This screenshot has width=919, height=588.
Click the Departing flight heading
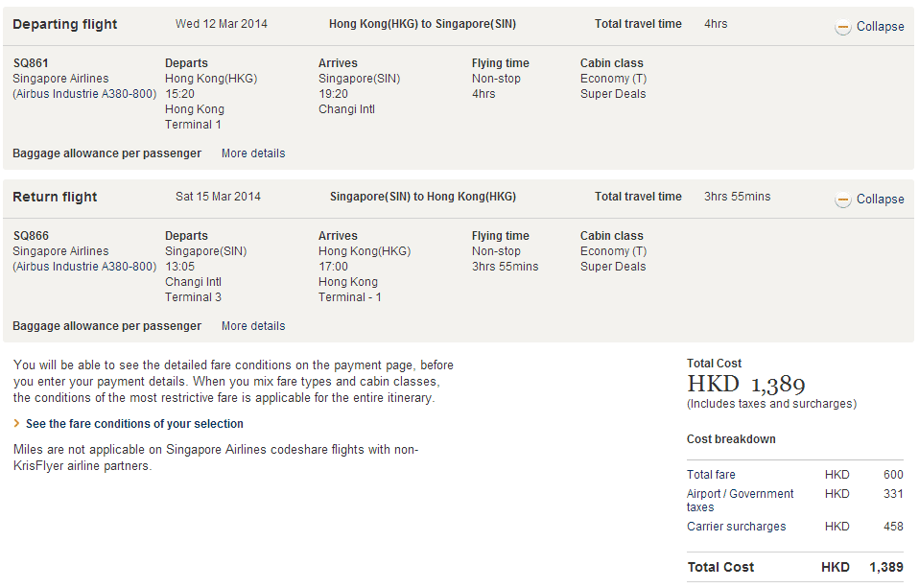click(x=65, y=24)
